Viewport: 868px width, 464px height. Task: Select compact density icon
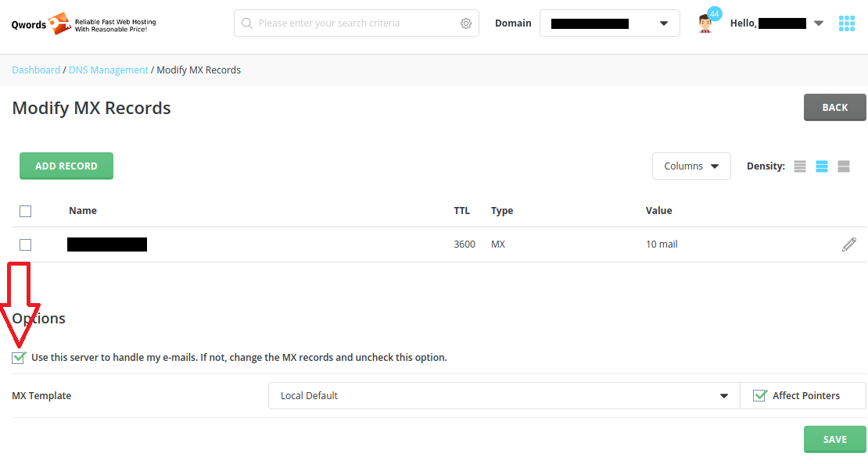click(800, 166)
